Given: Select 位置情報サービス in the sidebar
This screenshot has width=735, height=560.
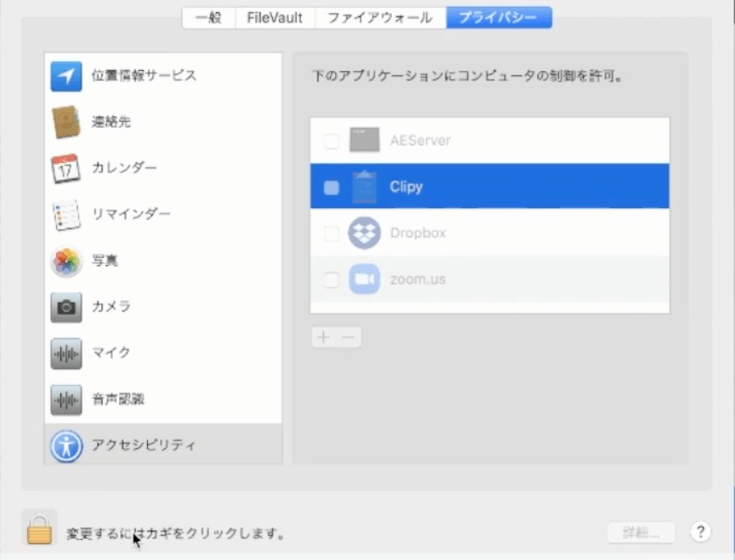Looking at the screenshot, I should pos(163,76).
